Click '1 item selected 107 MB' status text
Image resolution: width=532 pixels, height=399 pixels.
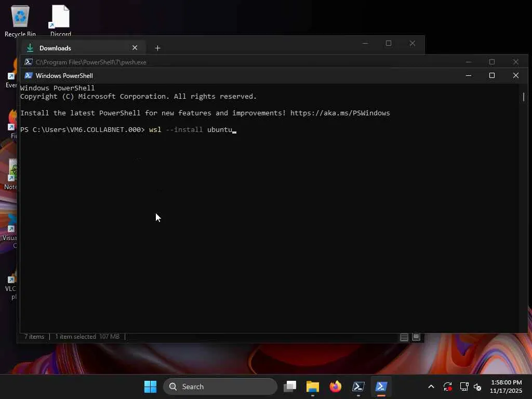click(87, 337)
